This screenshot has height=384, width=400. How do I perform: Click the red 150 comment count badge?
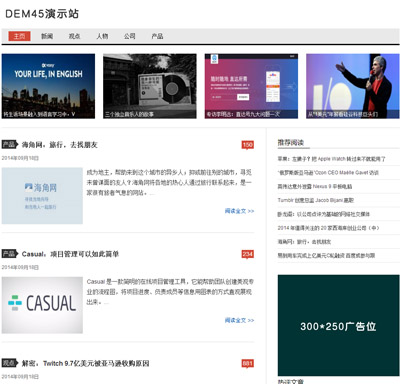tap(248, 145)
